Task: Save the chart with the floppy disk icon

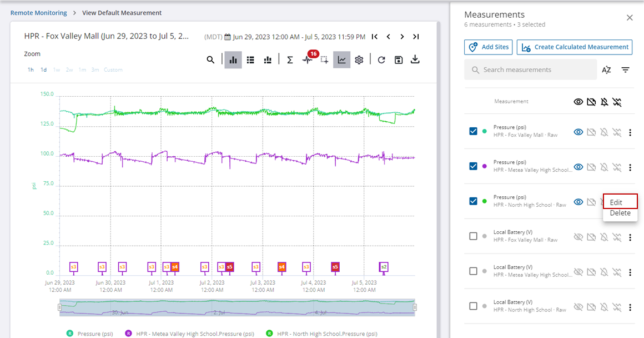Action: click(x=399, y=60)
